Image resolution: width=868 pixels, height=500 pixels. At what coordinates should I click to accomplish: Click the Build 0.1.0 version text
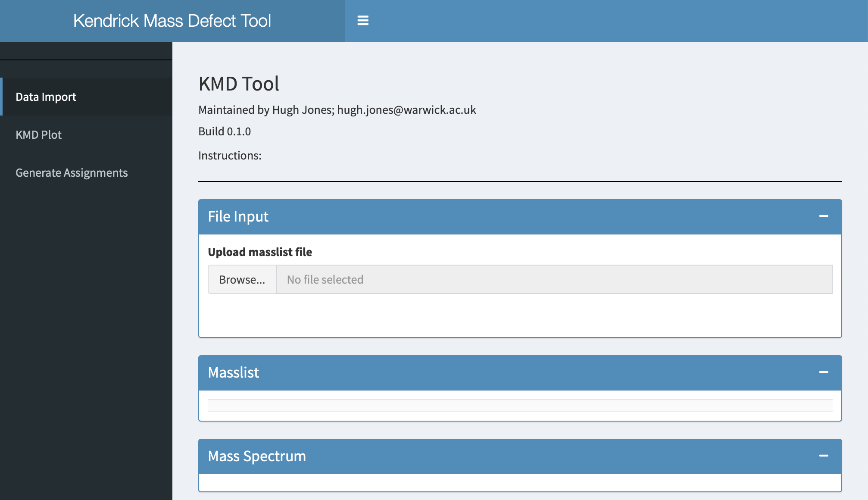click(x=225, y=131)
